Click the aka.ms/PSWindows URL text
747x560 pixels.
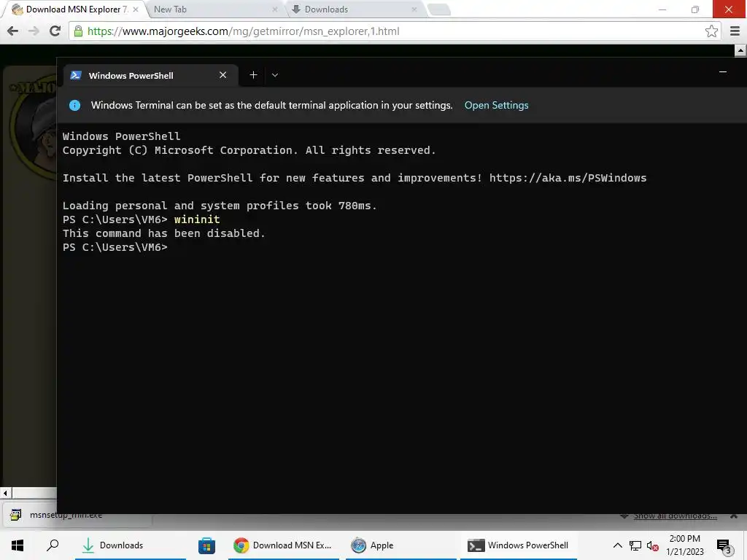coord(568,178)
